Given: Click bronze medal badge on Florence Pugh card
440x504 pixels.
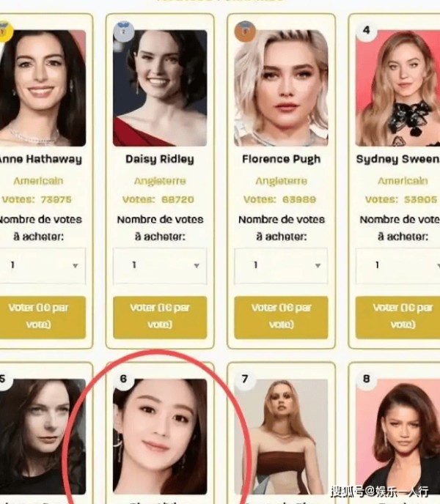Looking at the screenshot, I should click(245, 31).
